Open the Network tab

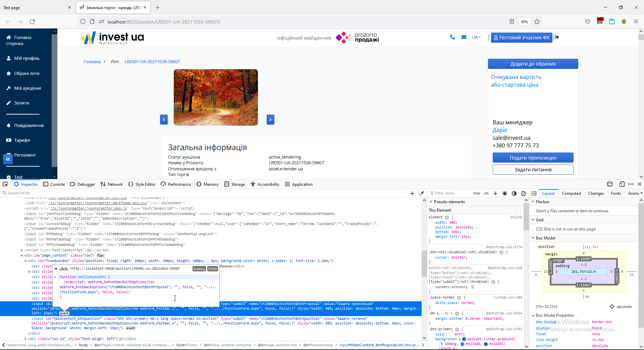[111, 184]
